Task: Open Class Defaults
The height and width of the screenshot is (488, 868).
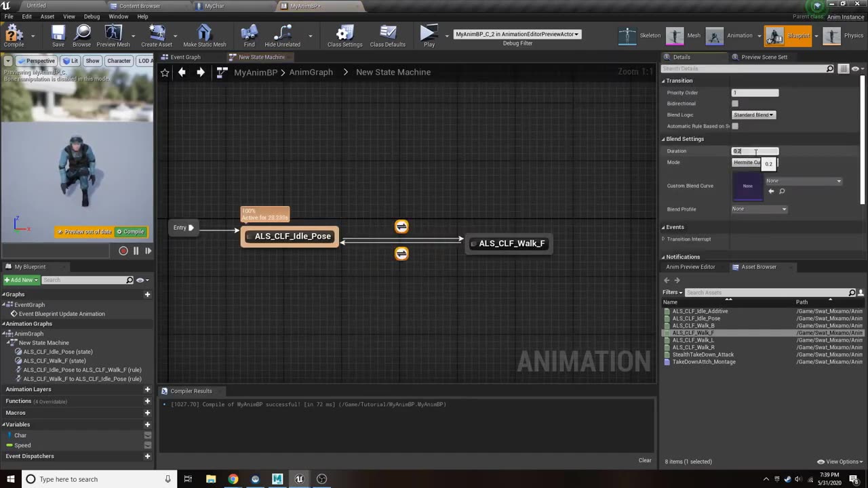Action: 388,36
